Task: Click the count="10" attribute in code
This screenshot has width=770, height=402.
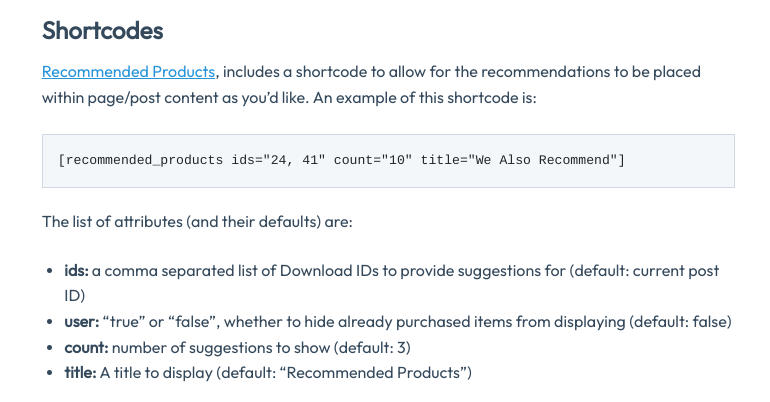Action: pyautogui.click(x=373, y=161)
